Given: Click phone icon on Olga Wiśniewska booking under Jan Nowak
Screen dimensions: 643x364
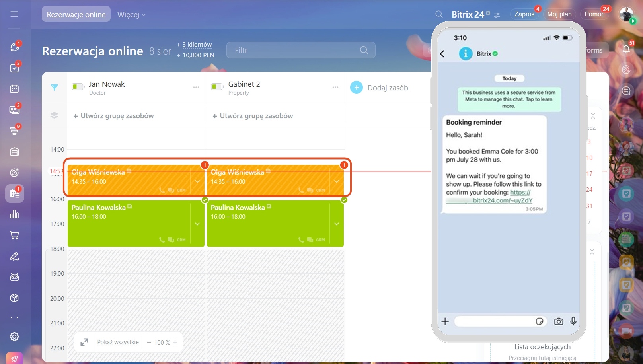Looking at the screenshot, I should coord(162,190).
